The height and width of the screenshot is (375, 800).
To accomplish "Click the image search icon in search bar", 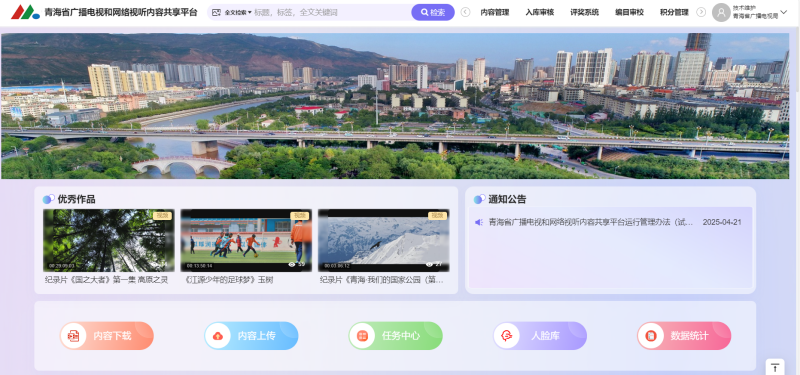I will [x=216, y=12].
